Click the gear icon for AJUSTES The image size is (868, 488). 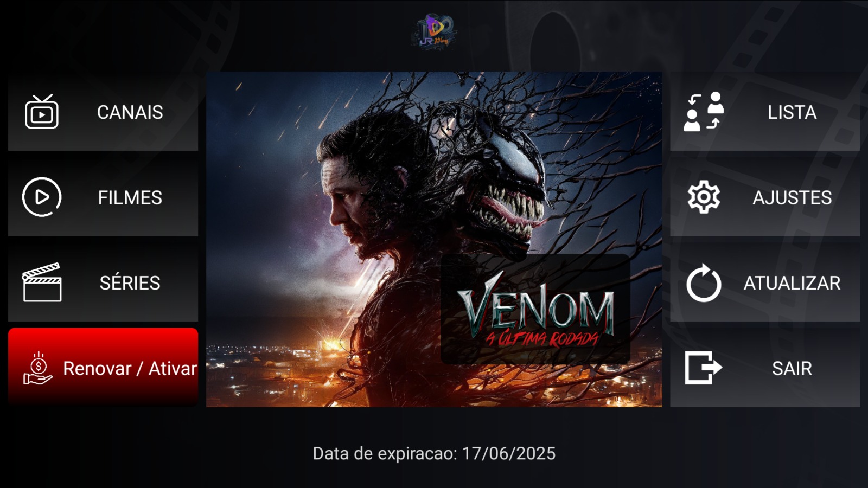pyautogui.click(x=704, y=197)
